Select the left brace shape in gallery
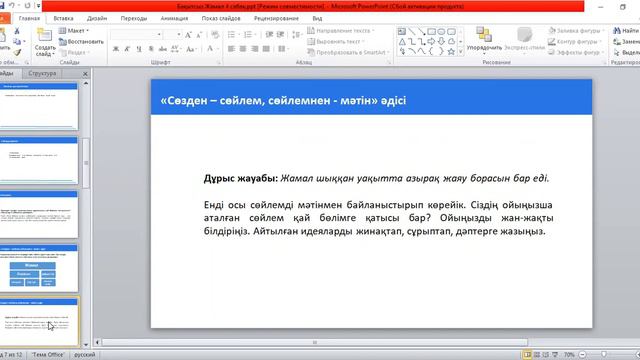The width and height of the screenshot is (640, 360). click(x=431, y=52)
